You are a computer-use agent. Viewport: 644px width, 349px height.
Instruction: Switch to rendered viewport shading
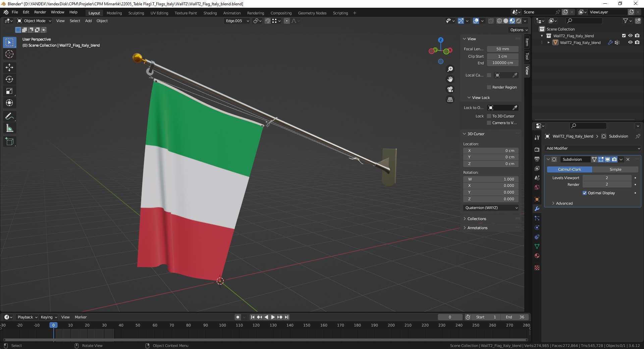[x=519, y=21]
